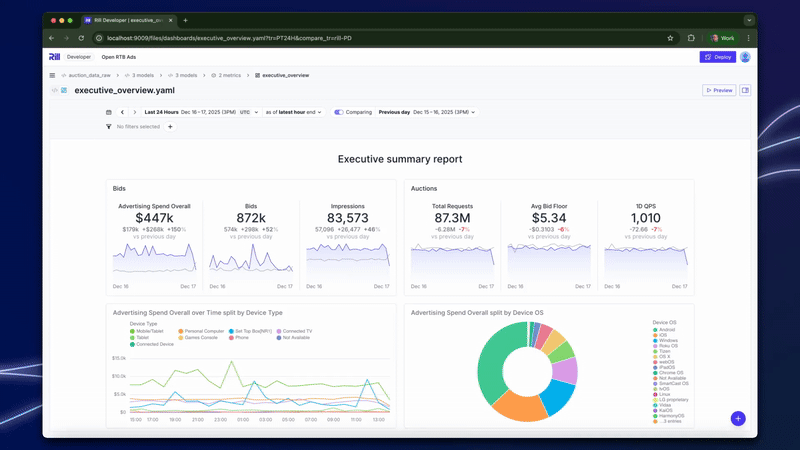800x450 pixels.
Task: Click the Rill logo icon
Action: pyautogui.click(x=52, y=57)
